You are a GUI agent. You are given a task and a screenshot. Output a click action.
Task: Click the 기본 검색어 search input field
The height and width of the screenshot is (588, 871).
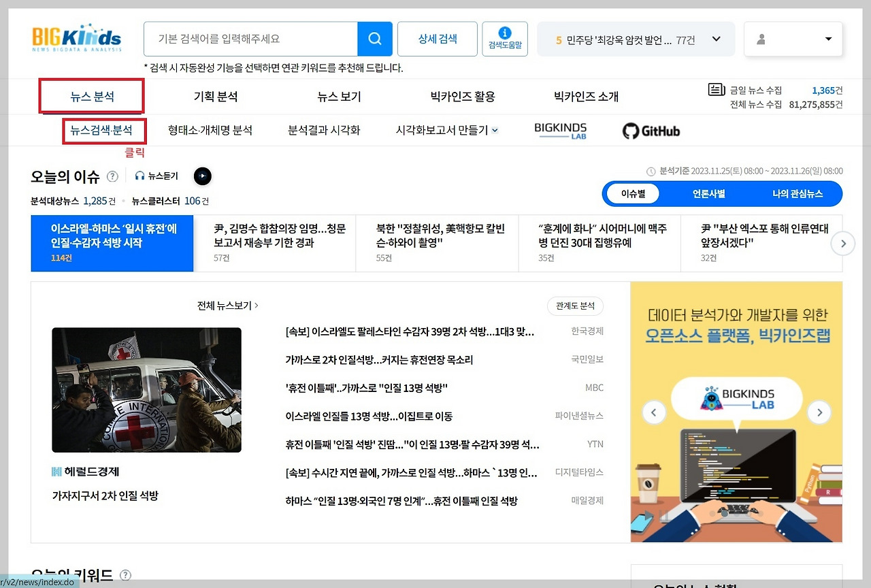click(251, 39)
